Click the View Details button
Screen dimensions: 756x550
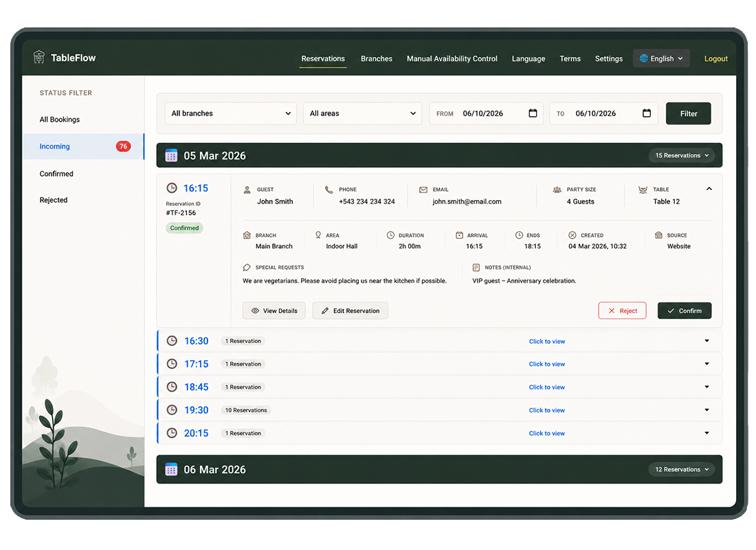[x=274, y=311]
